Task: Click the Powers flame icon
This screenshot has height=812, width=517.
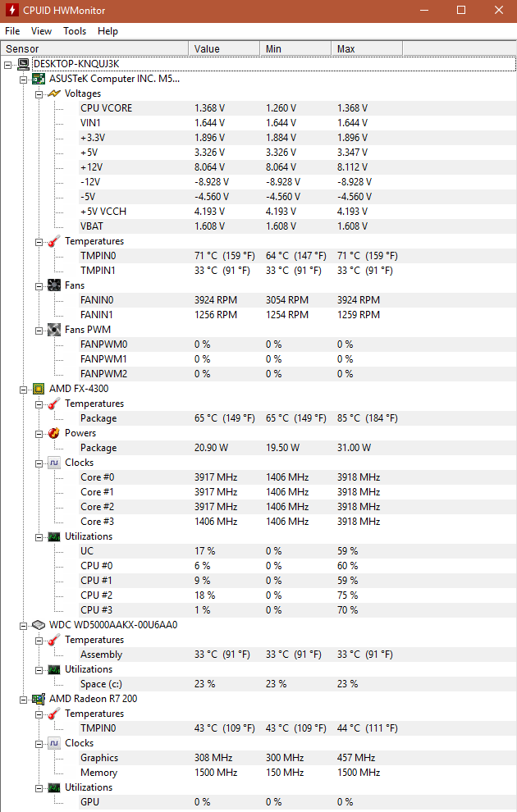Action: 54,433
